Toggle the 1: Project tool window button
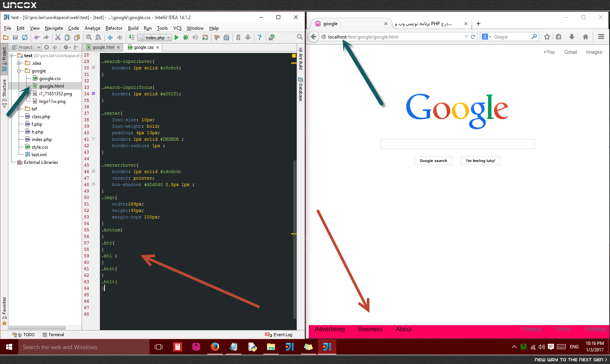The height and width of the screenshot is (364, 610). point(4,59)
